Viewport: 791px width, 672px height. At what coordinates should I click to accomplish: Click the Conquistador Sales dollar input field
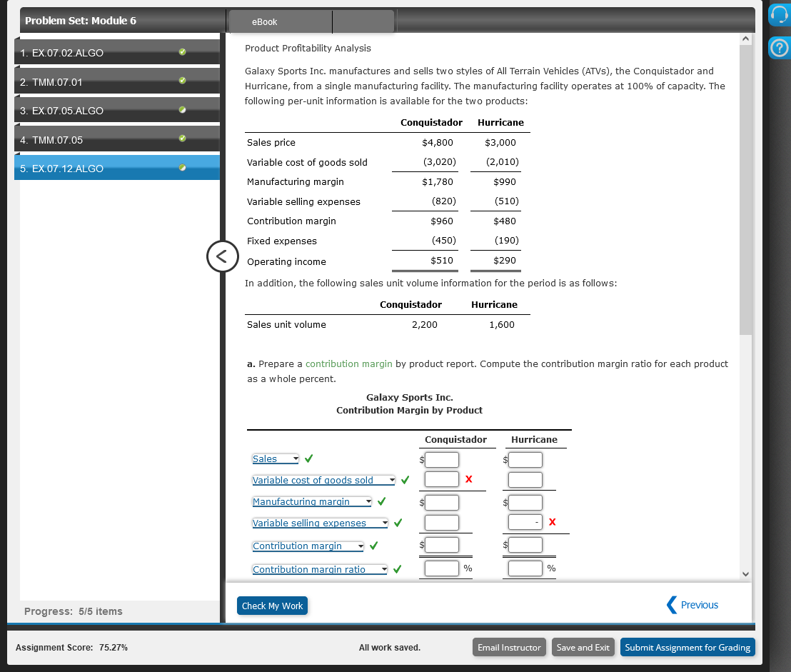(x=442, y=459)
